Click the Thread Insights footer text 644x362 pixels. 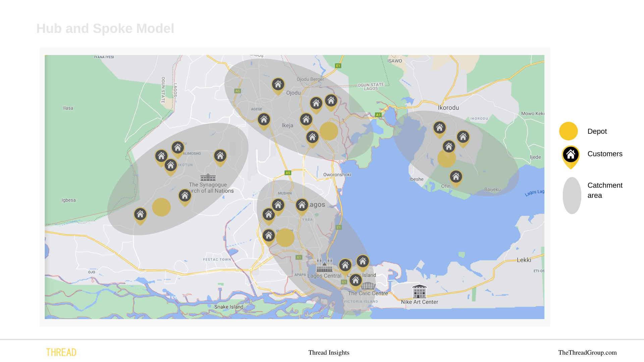(329, 353)
